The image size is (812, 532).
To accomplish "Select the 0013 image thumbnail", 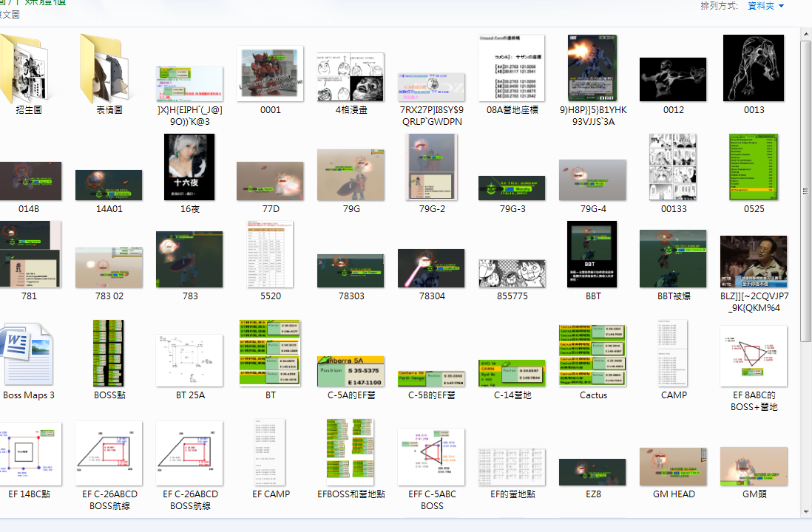I will click(x=754, y=68).
